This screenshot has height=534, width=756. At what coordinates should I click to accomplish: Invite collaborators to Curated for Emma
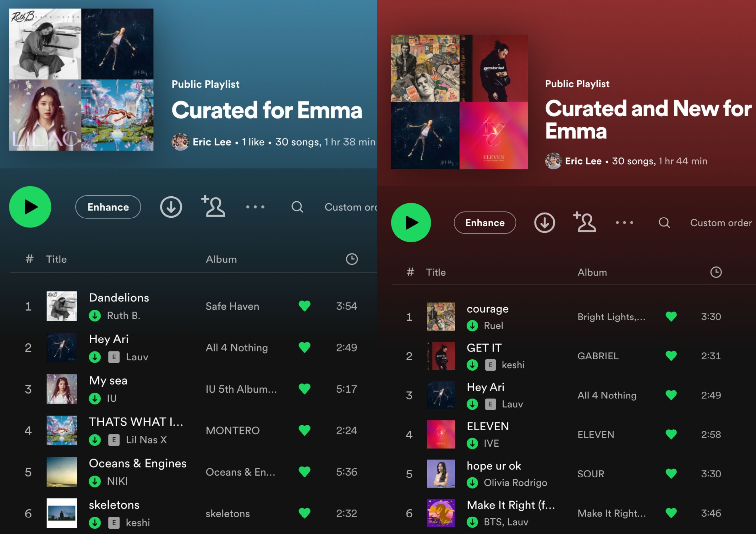[x=213, y=206]
